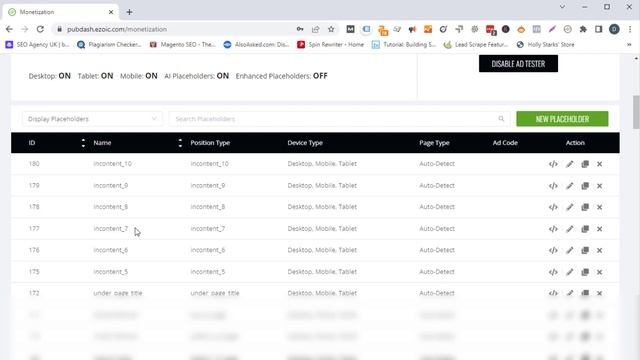Edit the incontent_8 placeholder
Image resolution: width=640 pixels, height=360 pixels.
569,207
